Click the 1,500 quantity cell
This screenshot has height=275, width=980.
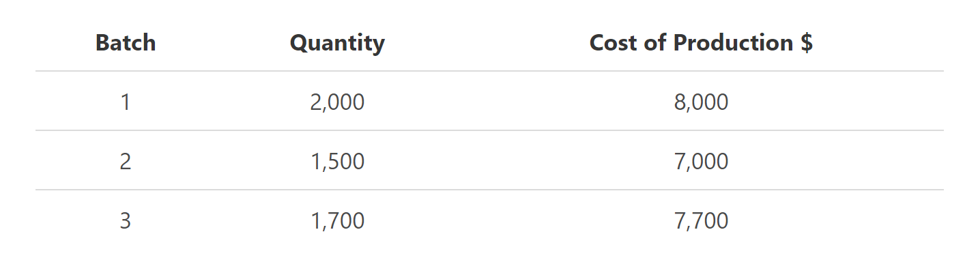click(337, 162)
